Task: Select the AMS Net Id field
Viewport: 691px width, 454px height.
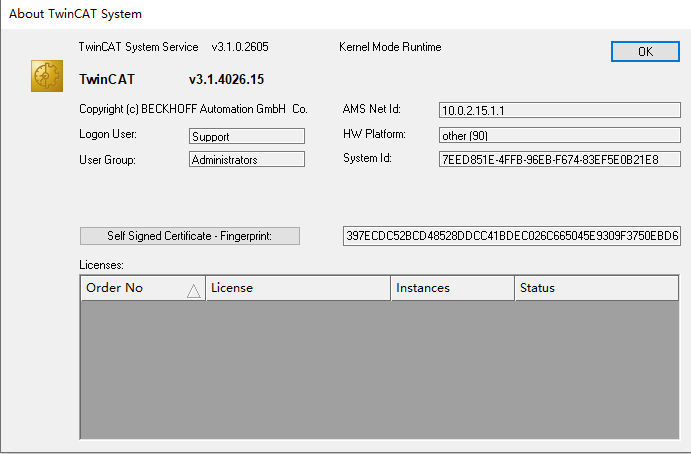Action: [560, 110]
